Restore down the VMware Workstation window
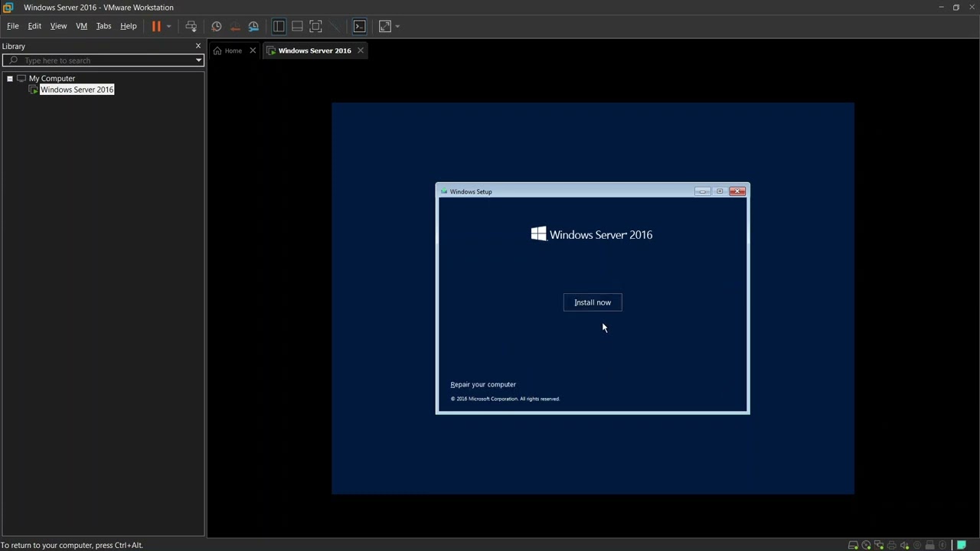 pyautogui.click(x=956, y=7)
